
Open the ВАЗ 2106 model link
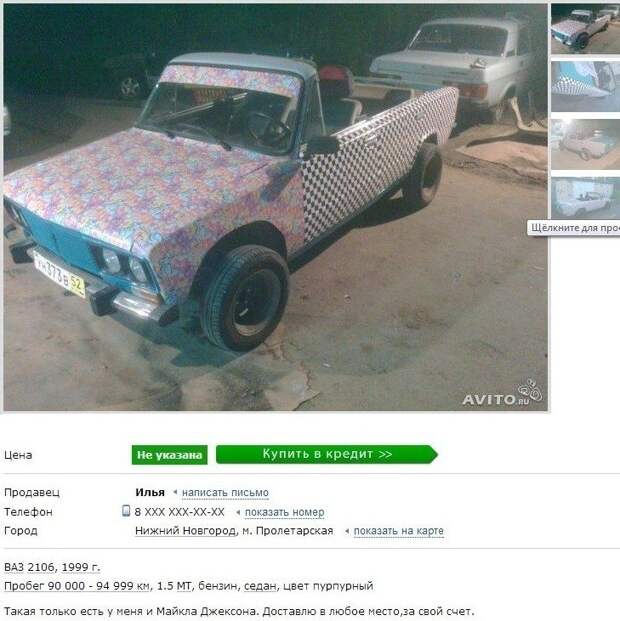coord(29,567)
